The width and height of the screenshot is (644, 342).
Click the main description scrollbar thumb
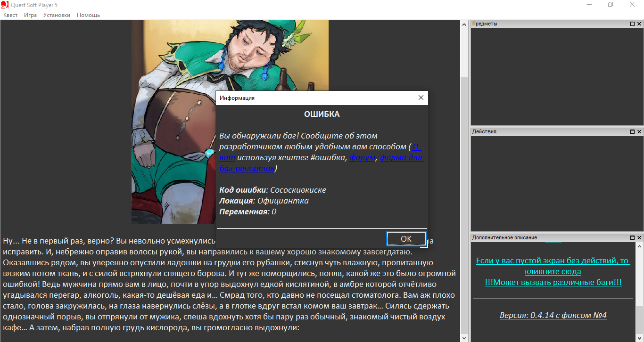(464, 205)
